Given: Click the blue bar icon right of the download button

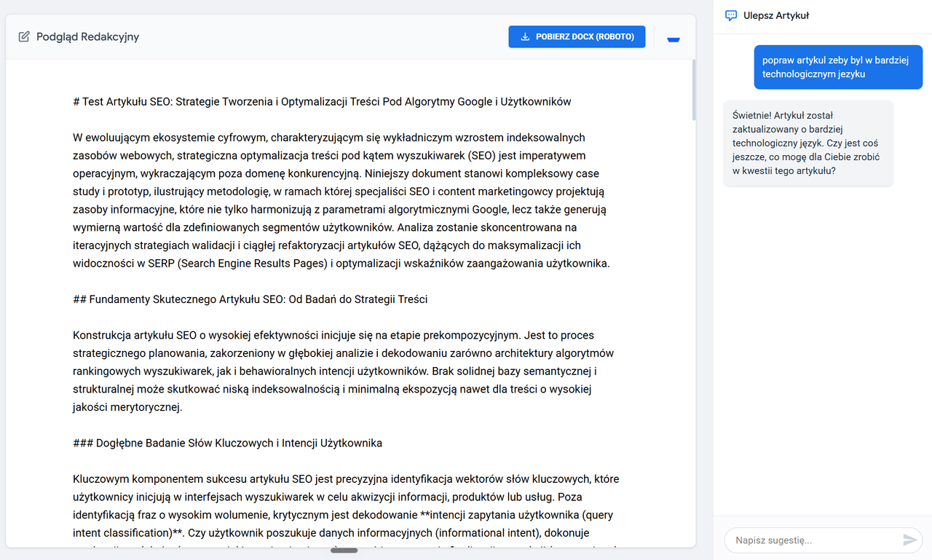Looking at the screenshot, I should 674,40.
